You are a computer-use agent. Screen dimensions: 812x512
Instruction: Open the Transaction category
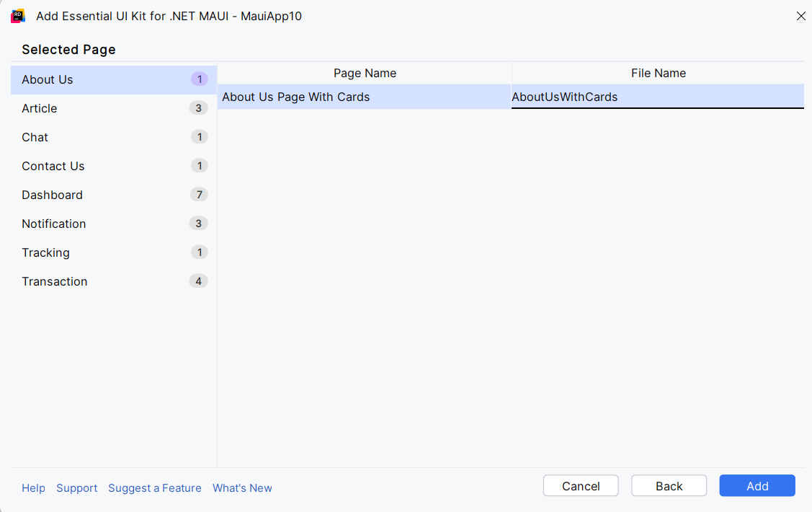pyautogui.click(x=113, y=281)
